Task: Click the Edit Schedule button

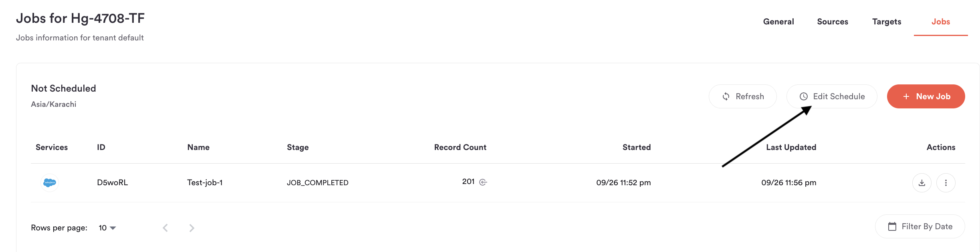Action: click(831, 96)
